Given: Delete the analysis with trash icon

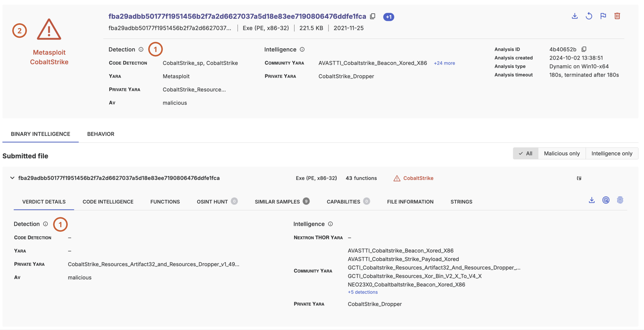Looking at the screenshot, I should point(617,16).
